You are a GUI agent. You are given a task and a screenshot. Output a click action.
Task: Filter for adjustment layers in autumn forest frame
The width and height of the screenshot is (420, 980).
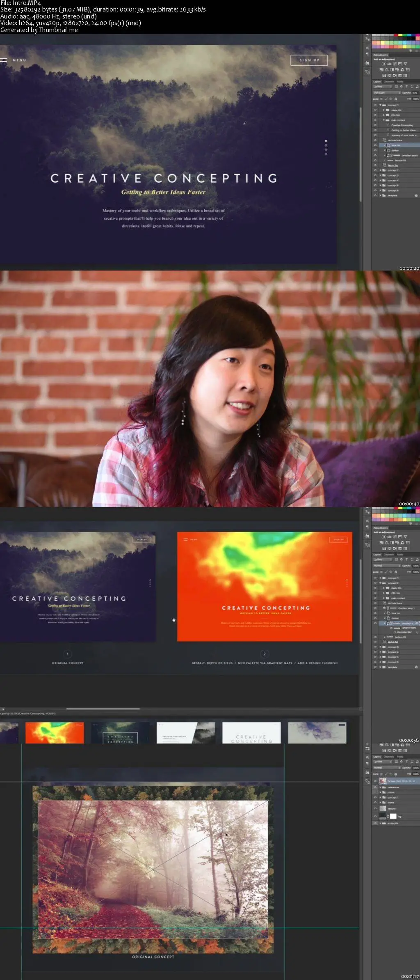point(402,762)
